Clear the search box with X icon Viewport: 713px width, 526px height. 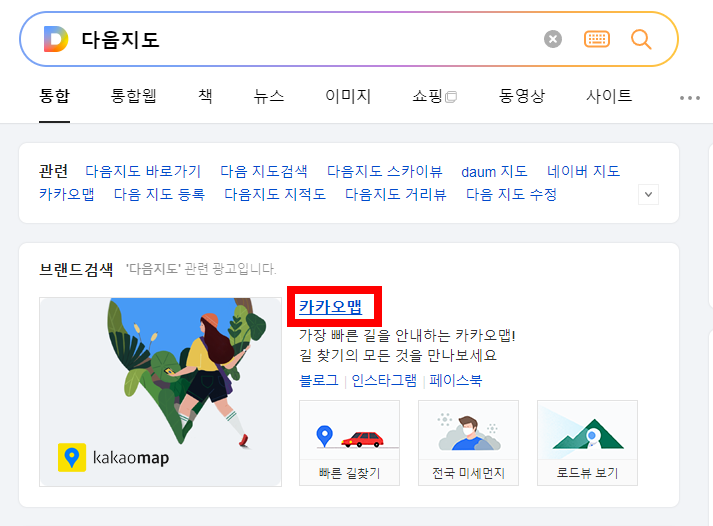tap(552, 39)
